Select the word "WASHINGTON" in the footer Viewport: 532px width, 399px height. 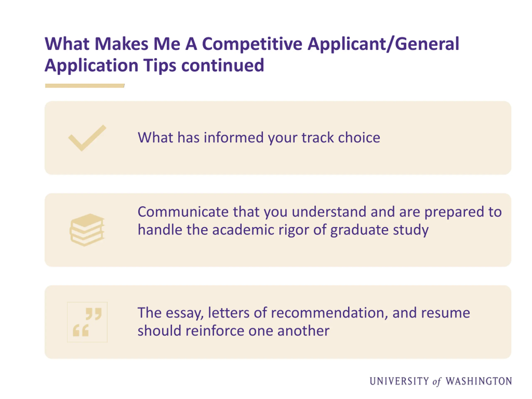click(x=479, y=381)
